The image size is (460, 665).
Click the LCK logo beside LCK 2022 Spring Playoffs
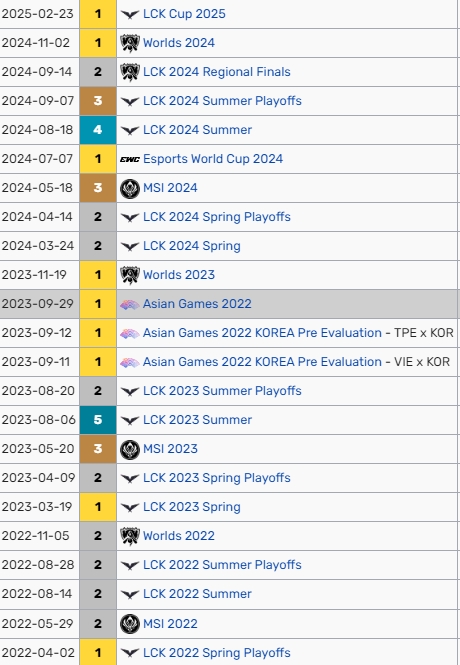pos(130,653)
